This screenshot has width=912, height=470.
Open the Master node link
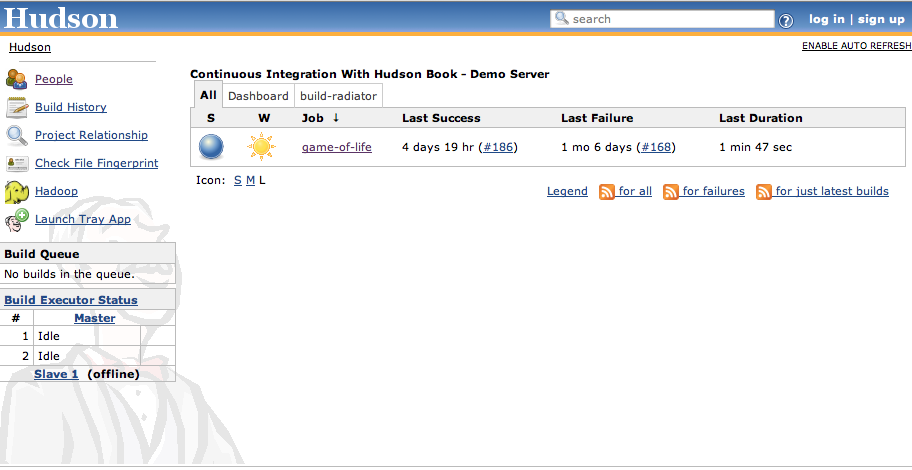[95, 318]
